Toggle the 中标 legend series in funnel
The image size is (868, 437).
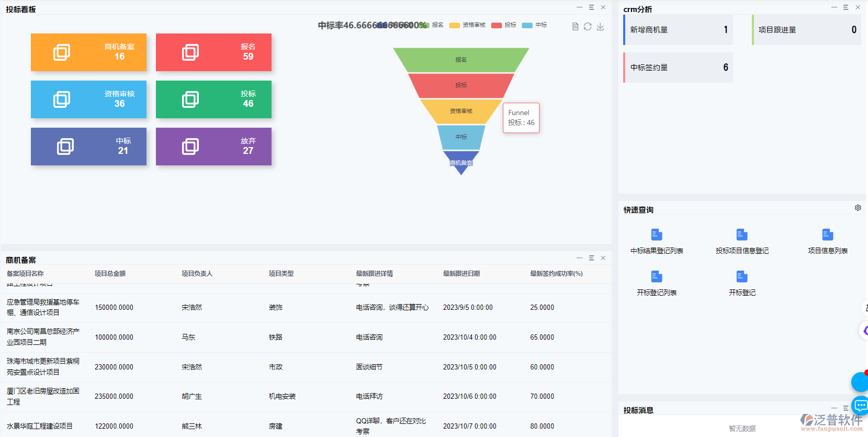point(534,25)
